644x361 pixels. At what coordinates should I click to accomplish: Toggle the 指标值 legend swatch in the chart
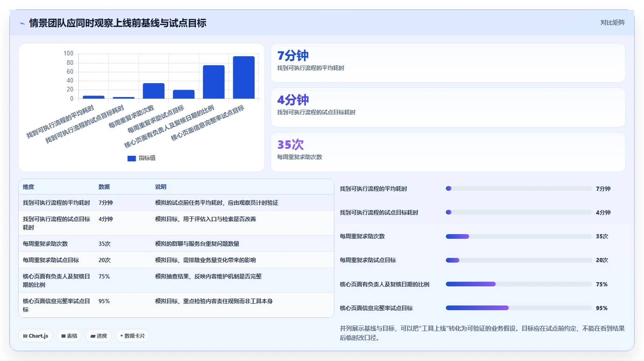(x=132, y=159)
